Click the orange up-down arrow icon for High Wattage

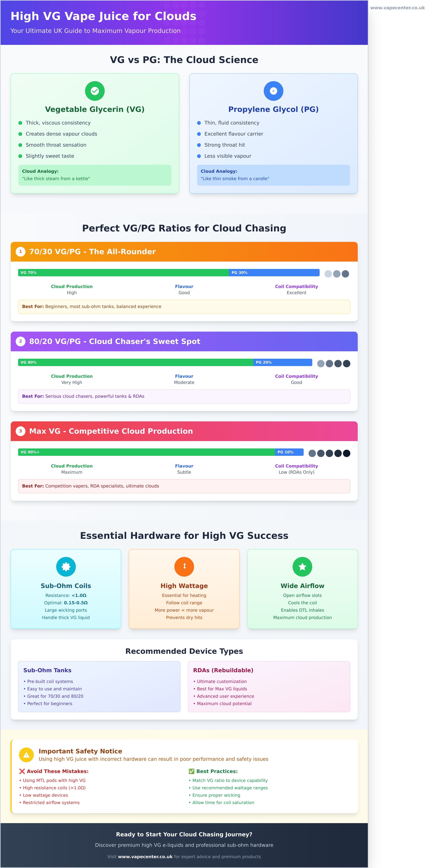[184, 567]
